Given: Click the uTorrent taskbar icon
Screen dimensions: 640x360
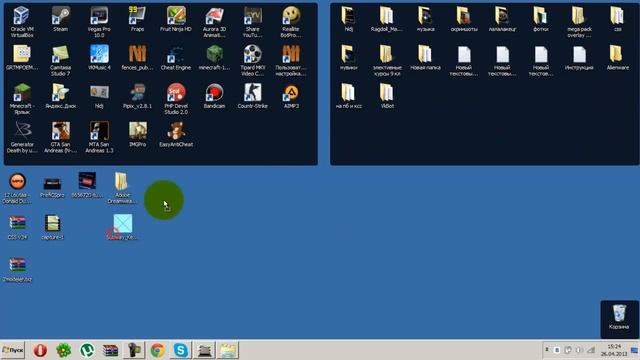Looking at the screenshot, I should [x=87, y=350].
